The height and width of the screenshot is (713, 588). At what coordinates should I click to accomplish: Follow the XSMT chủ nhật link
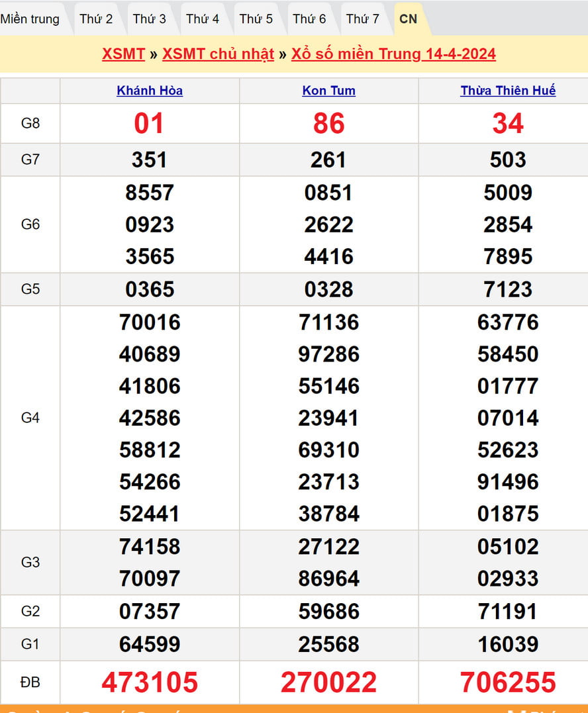click(x=218, y=54)
